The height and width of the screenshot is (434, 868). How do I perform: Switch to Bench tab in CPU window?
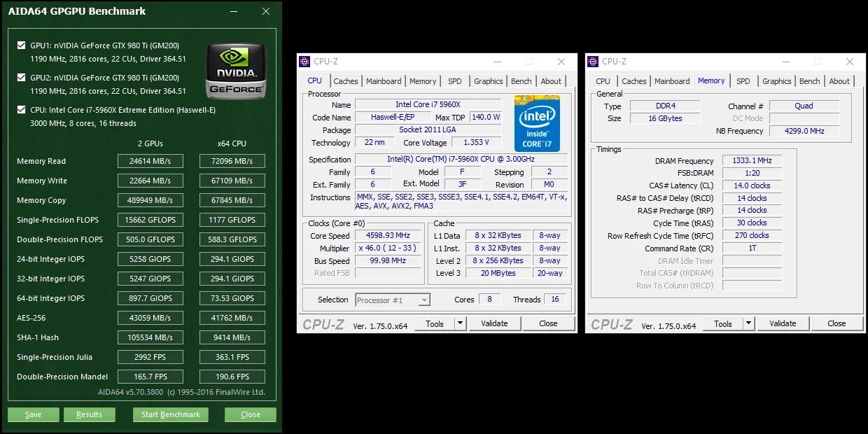coord(521,81)
